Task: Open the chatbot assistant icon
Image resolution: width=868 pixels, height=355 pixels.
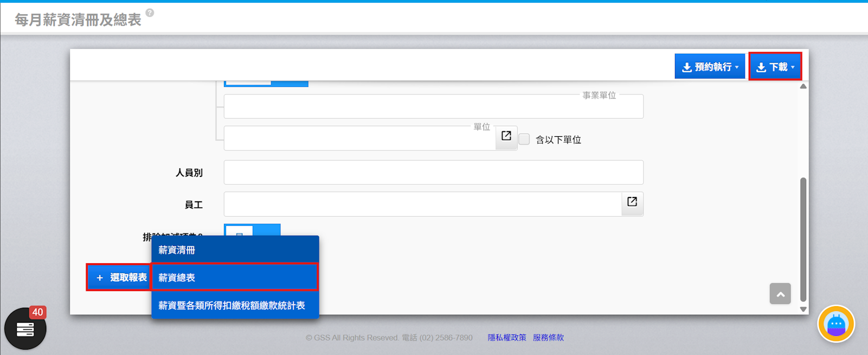Action: tap(835, 324)
